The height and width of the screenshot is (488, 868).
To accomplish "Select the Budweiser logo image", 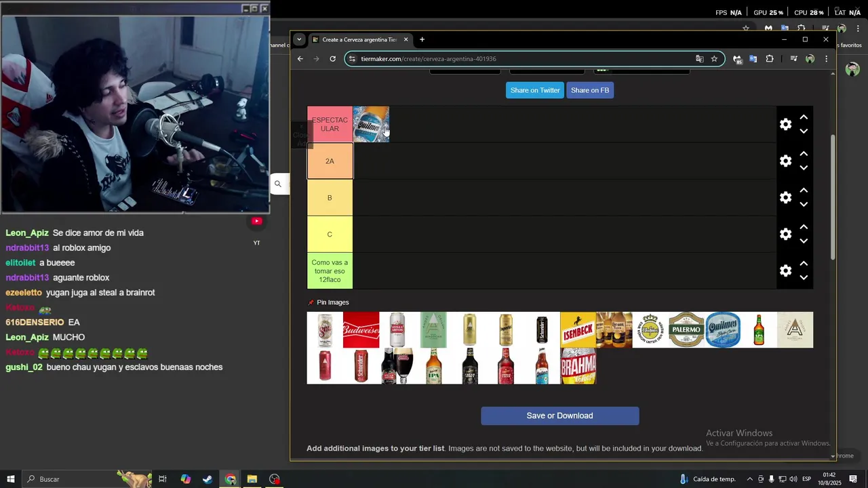I will (x=361, y=330).
